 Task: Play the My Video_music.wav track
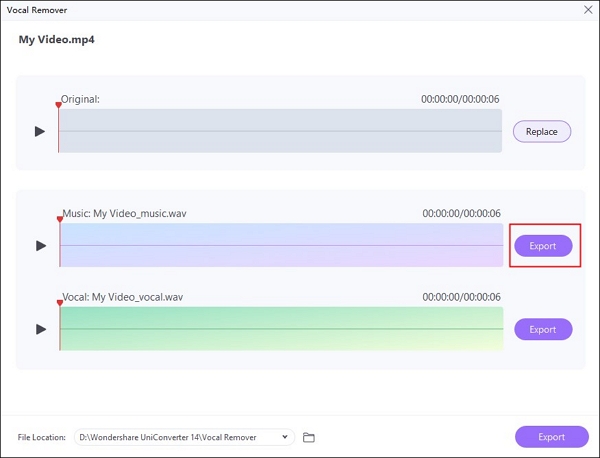pyautogui.click(x=40, y=245)
